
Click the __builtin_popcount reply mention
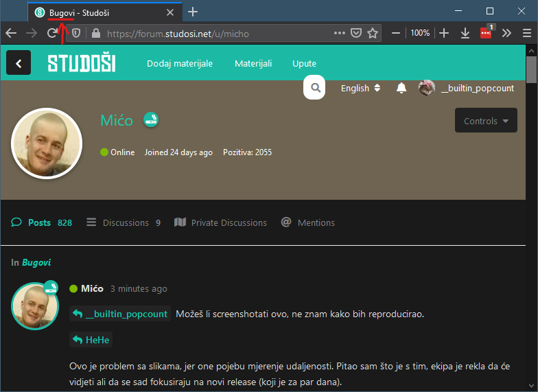[120, 314]
